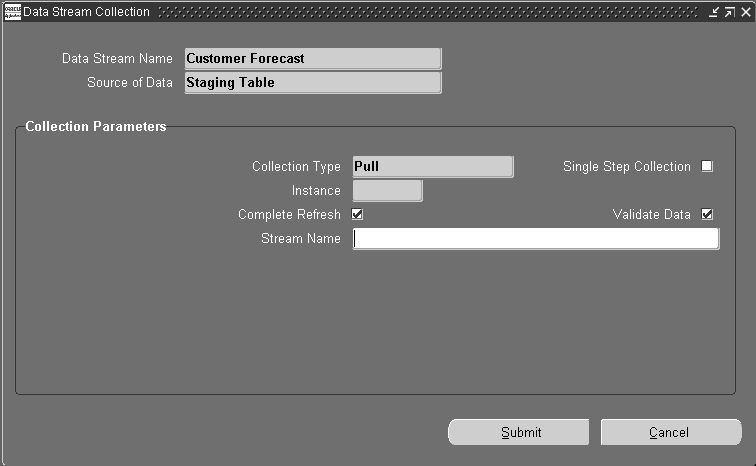
Task: Click the dotted title bar area
Action: 428,12
